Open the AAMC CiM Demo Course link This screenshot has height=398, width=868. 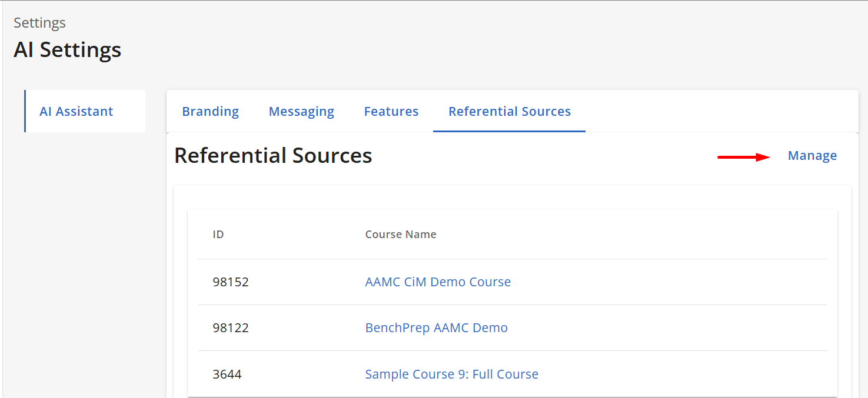tap(438, 282)
